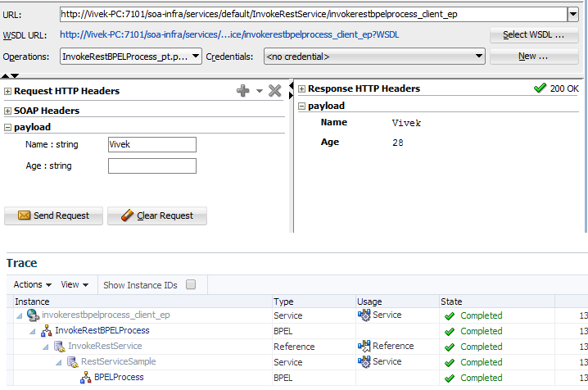This screenshot has height=390, width=588.
Task: Select the InvokeRestService trace row text
Action: (x=105, y=346)
